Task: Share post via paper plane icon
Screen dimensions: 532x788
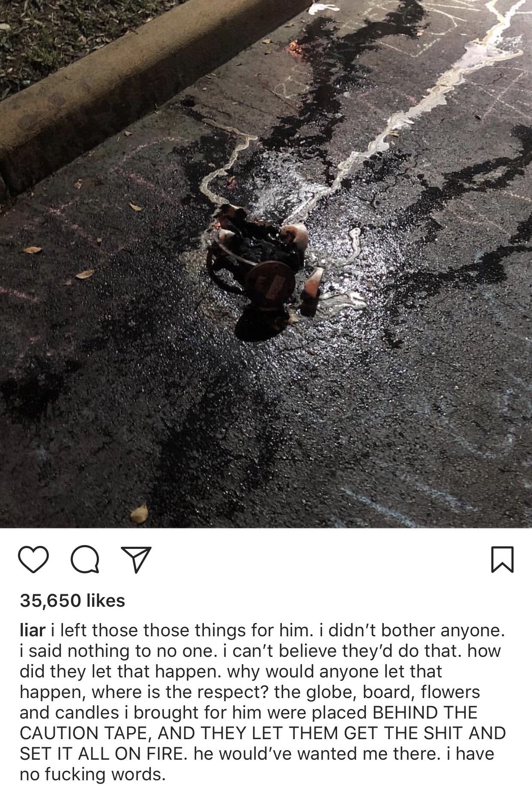Action: (x=136, y=560)
